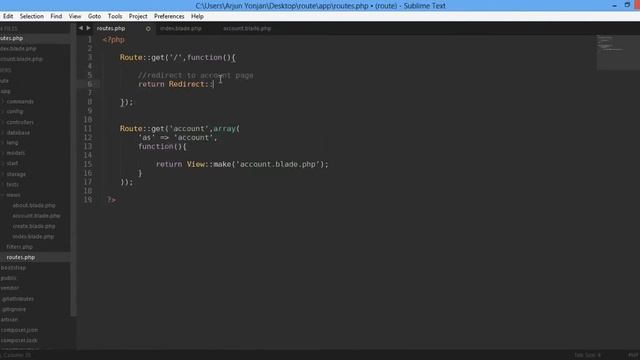Open the .gitattributes file in sidebar
640x360 pixels.
17,299
